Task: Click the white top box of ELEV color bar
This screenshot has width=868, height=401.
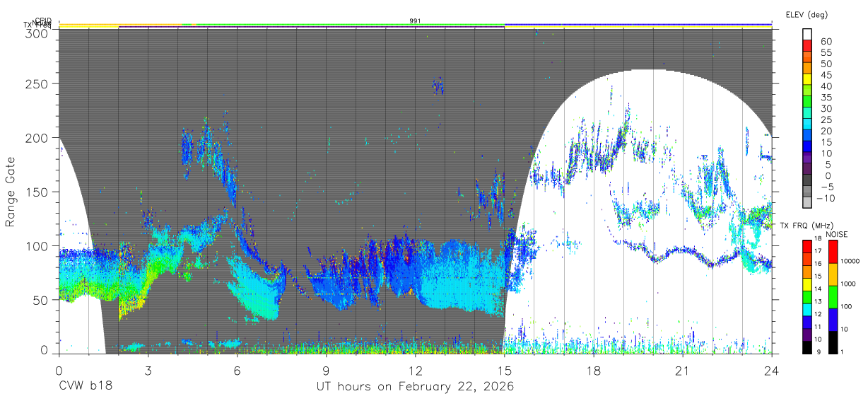Action: point(807,34)
